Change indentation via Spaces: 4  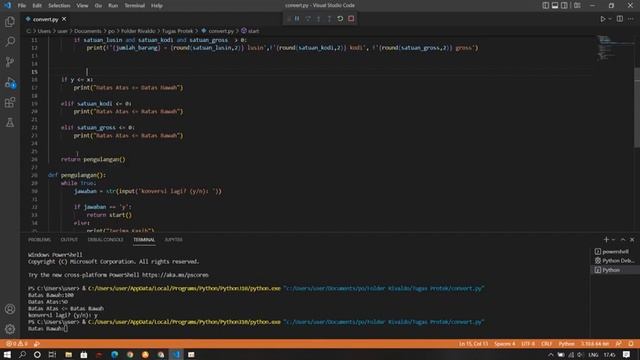[504, 344]
